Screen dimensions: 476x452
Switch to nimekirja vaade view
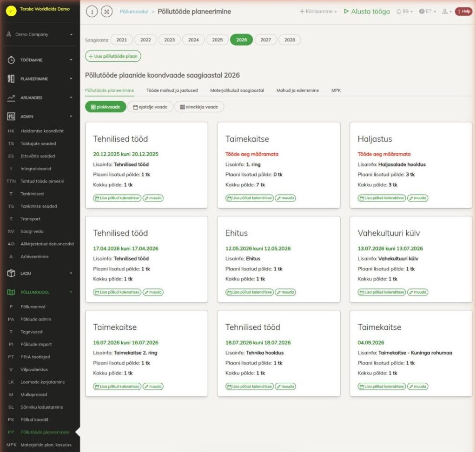(199, 107)
